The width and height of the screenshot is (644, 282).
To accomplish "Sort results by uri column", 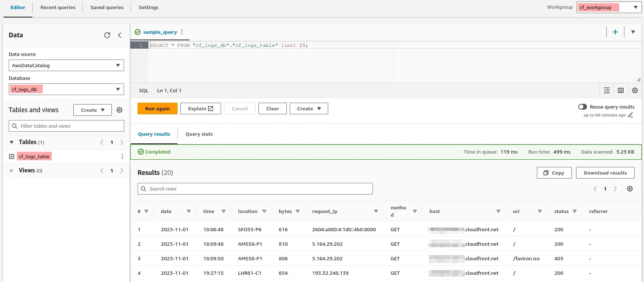I will (x=540, y=211).
